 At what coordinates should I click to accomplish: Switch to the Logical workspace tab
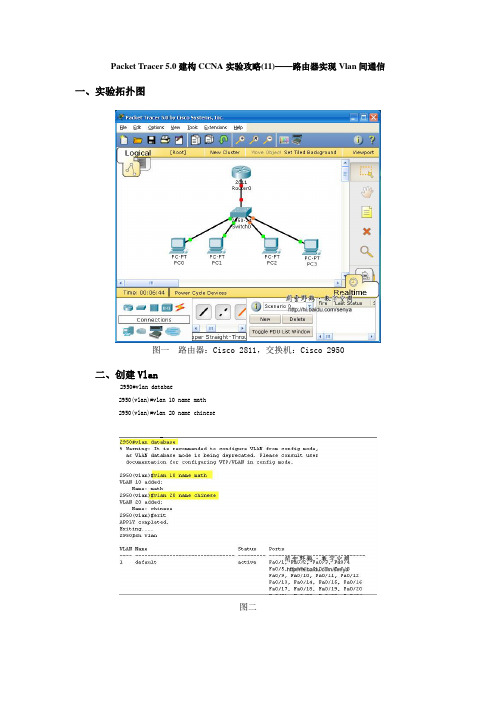pyautogui.click(x=137, y=153)
